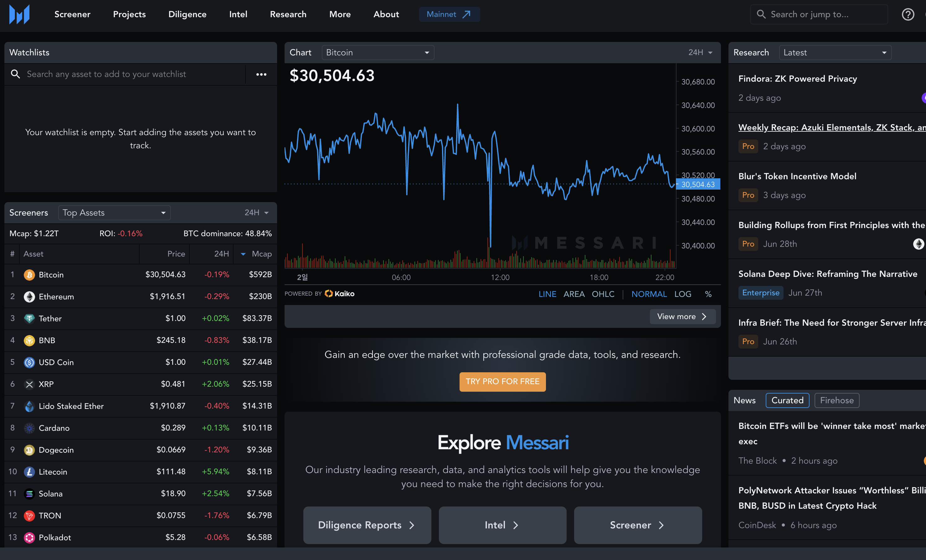Open the Screener nav menu
This screenshot has height=560, width=926.
click(x=72, y=14)
